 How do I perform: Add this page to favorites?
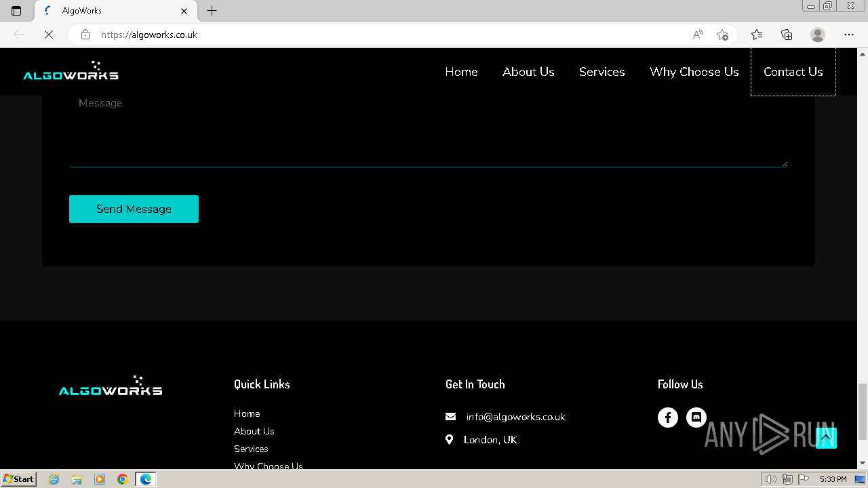point(722,35)
